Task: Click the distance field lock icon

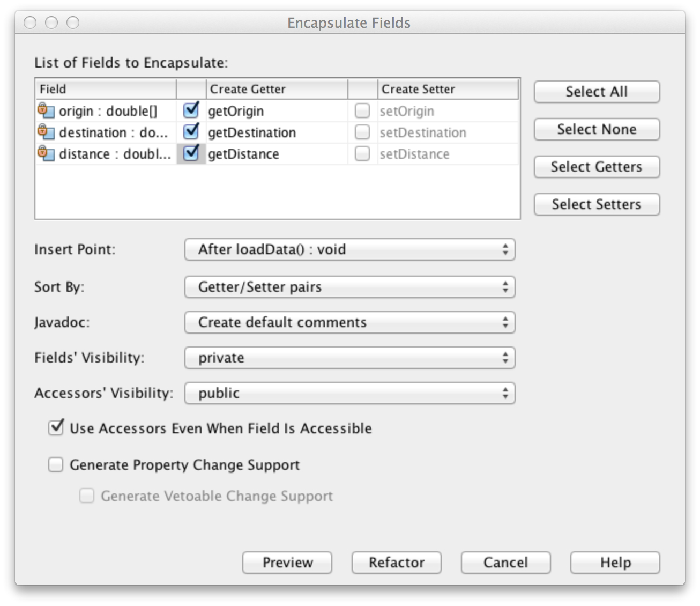Action: point(46,153)
